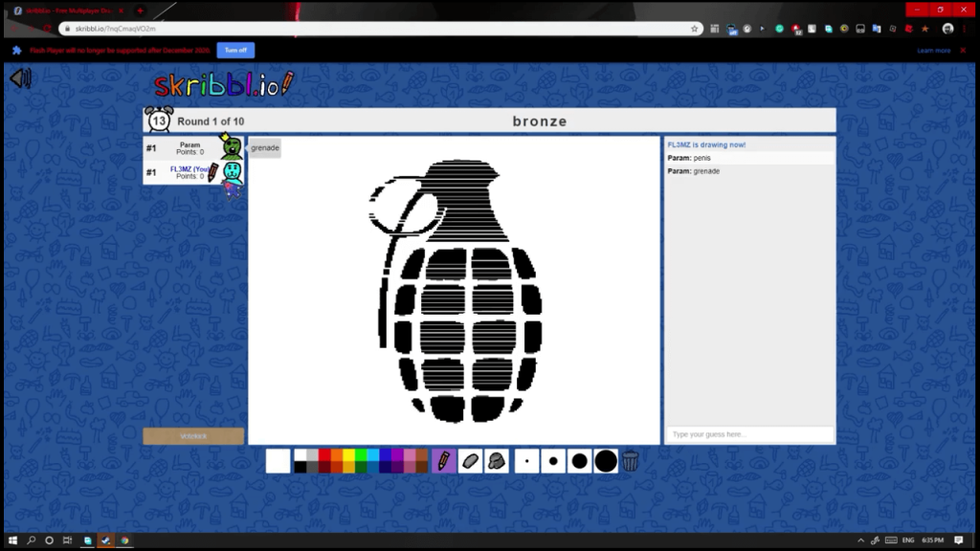Choose the red color swatch
This screenshot has height=551, width=980.
[323, 455]
